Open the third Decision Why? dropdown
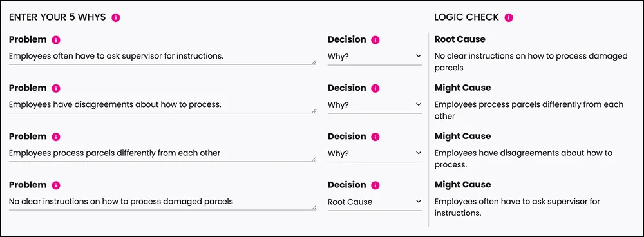 pos(375,153)
